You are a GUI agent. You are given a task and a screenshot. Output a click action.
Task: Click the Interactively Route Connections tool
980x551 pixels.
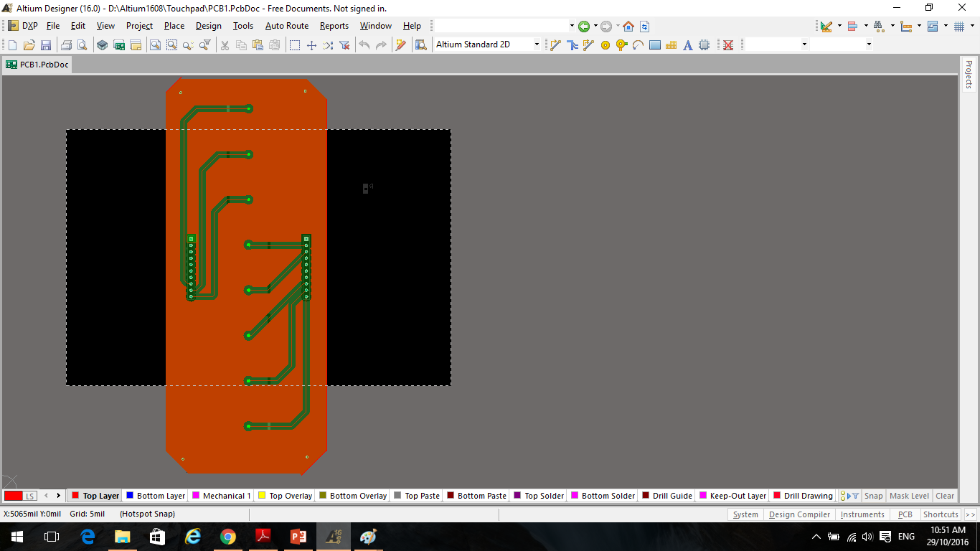click(x=555, y=45)
